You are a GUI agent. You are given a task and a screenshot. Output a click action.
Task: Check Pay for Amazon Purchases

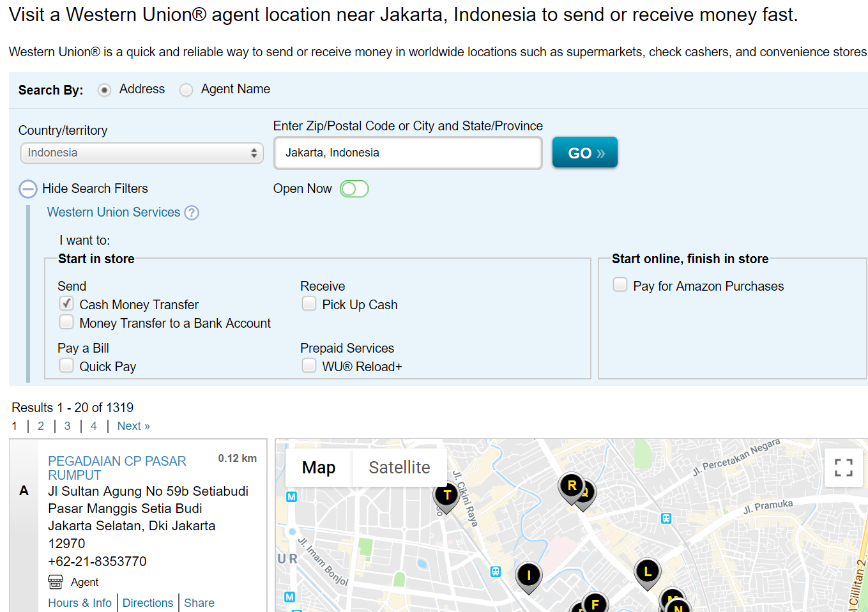click(x=620, y=285)
